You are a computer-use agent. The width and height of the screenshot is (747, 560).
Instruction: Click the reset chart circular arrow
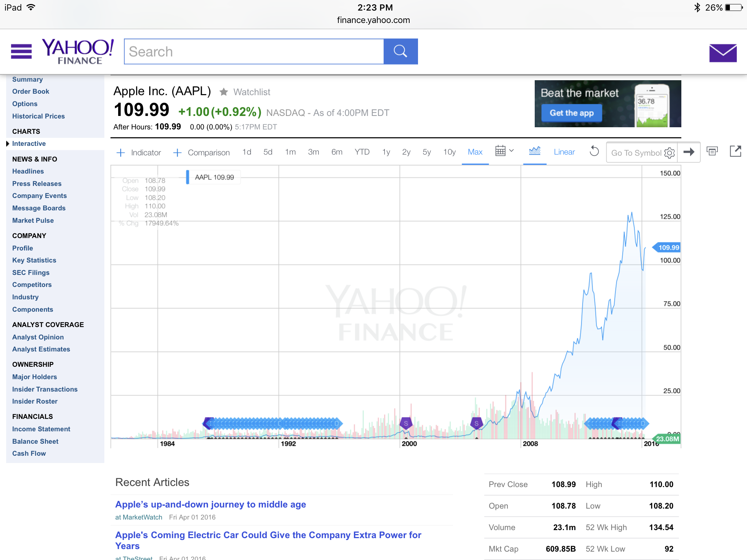594,151
